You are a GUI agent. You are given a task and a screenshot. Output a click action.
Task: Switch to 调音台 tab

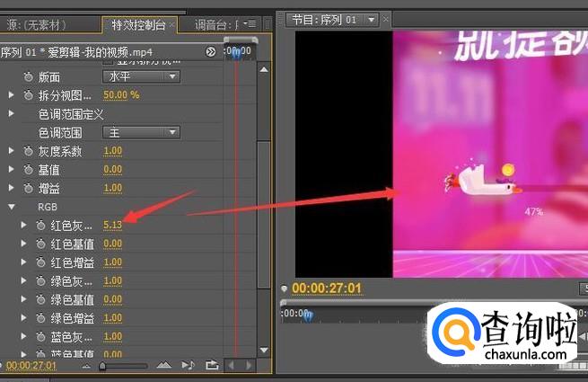click(x=216, y=25)
